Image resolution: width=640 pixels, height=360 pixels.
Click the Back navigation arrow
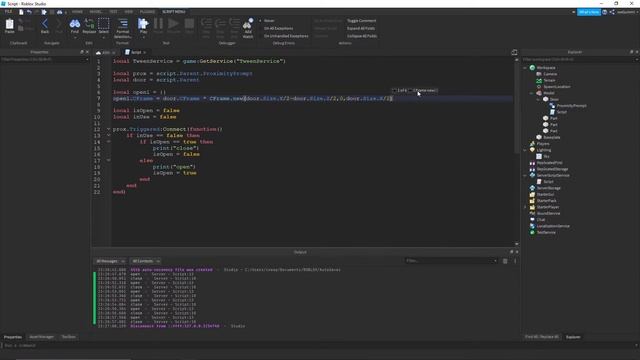tap(45, 25)
